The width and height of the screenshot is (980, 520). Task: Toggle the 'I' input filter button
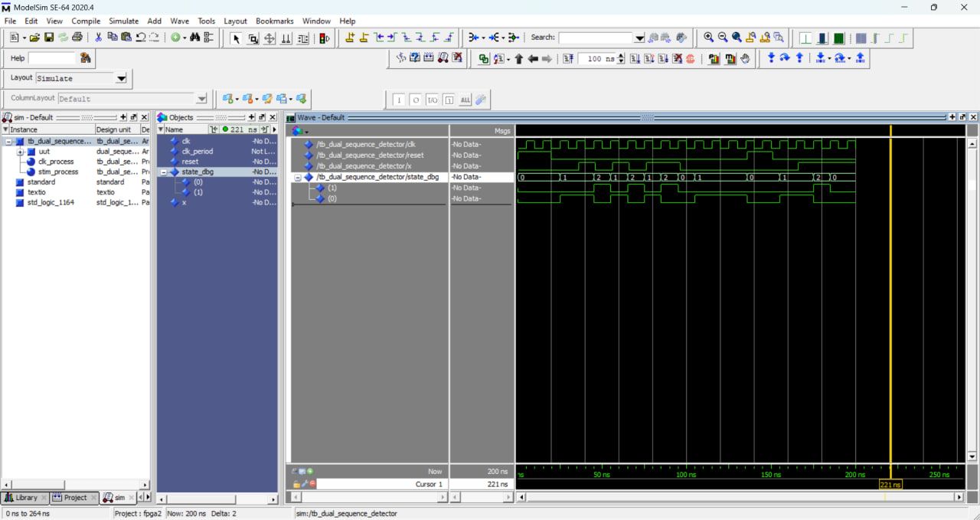(399, 100)
